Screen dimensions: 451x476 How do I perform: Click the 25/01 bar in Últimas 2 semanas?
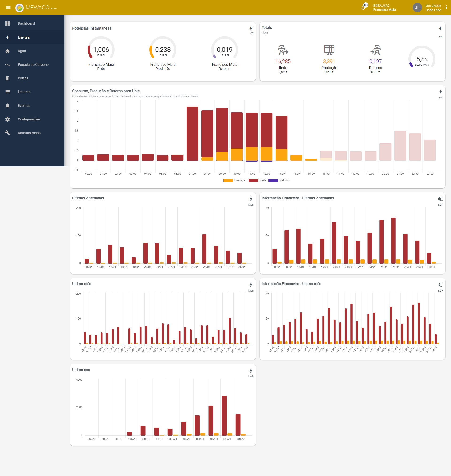point(204,249)
